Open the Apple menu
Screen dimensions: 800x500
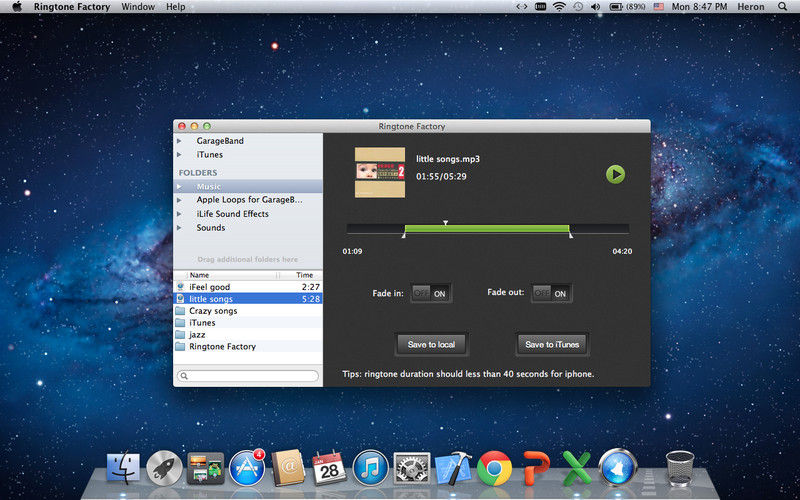[17, 7]
